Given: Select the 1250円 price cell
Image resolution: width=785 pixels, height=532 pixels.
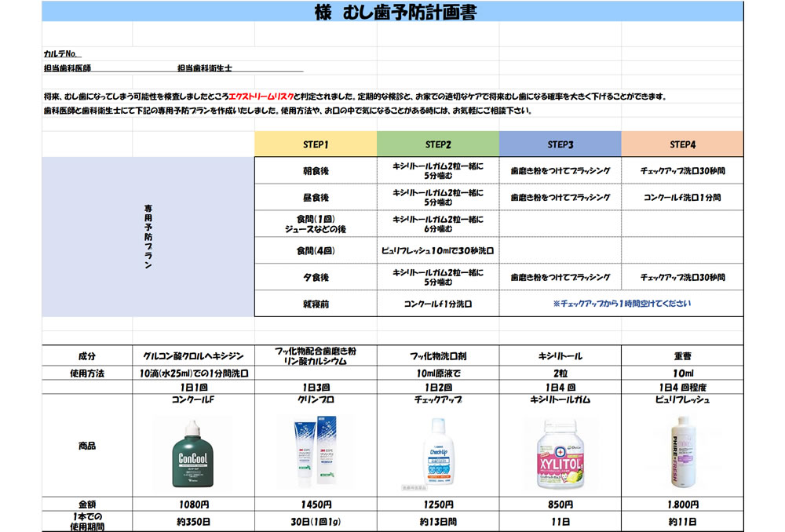Looking at the screenshot, I should click(438, 505).
